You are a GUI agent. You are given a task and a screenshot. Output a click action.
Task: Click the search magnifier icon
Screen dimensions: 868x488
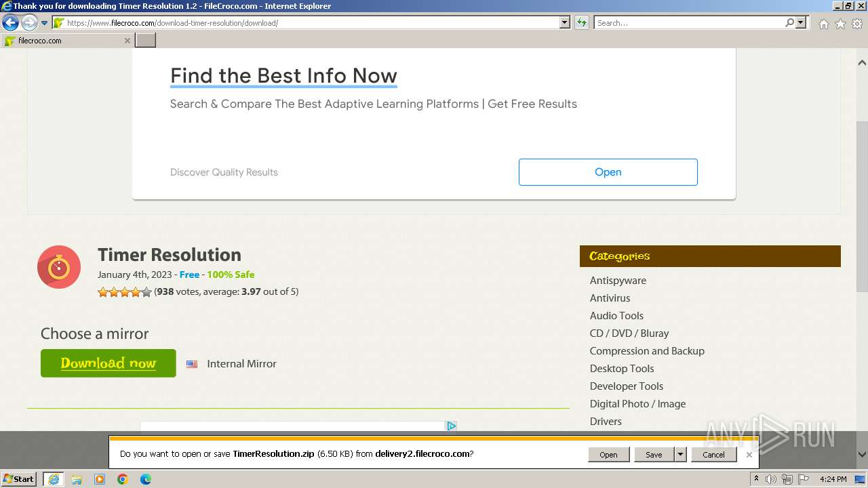pyautogui.click(x=790, y=23)
